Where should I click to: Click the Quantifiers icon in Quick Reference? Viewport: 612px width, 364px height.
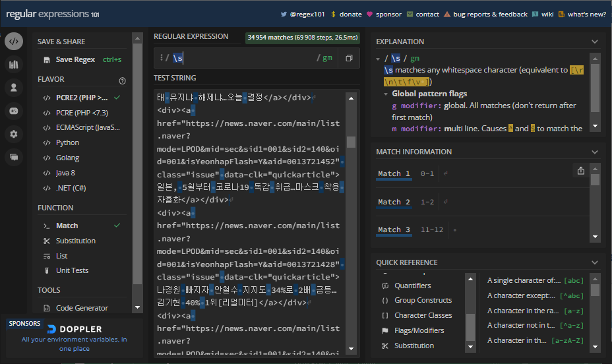pyautogui.click(x=385, y=286)
